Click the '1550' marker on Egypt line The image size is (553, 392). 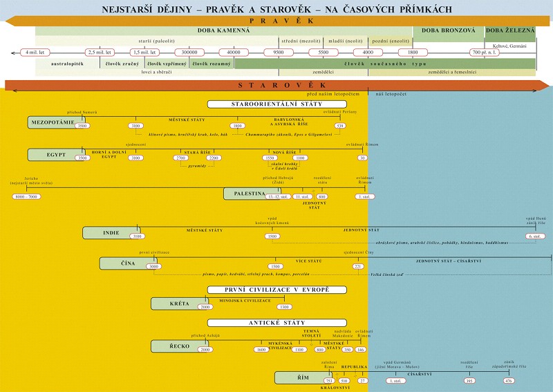(x=270, y=158)
